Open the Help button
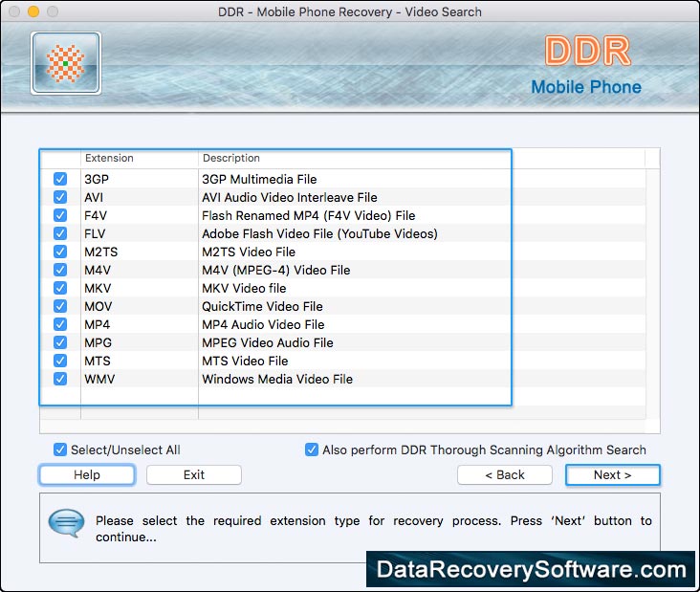Screen dimensions: 700x592 [87, 474]
